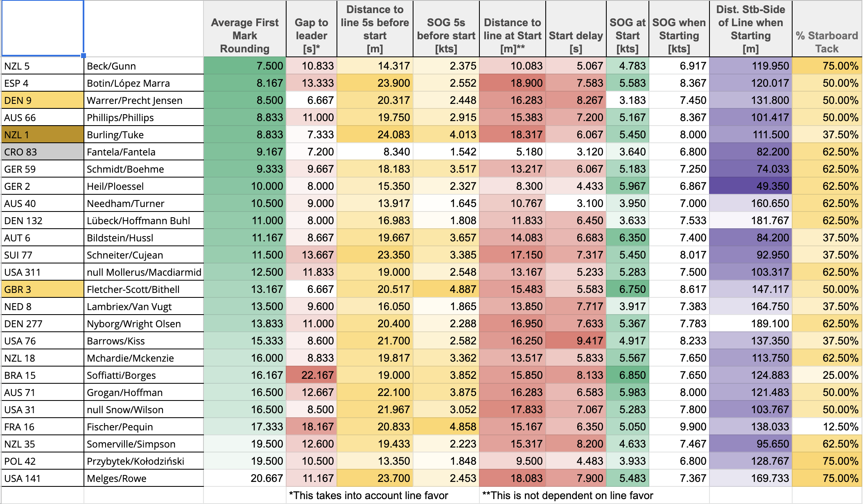Select the empty highlighted top-left cell
This screenshot has height=504, width=863.
tap(43, 28)
